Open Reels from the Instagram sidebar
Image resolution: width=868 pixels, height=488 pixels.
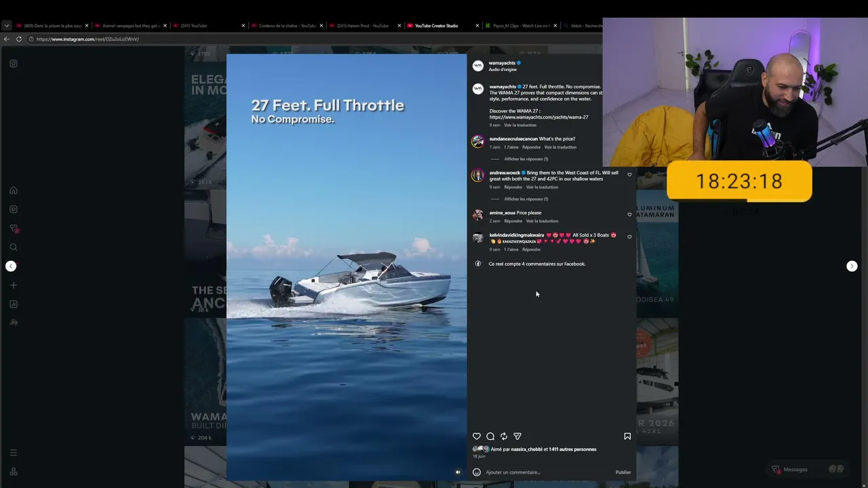pos(14,209)
